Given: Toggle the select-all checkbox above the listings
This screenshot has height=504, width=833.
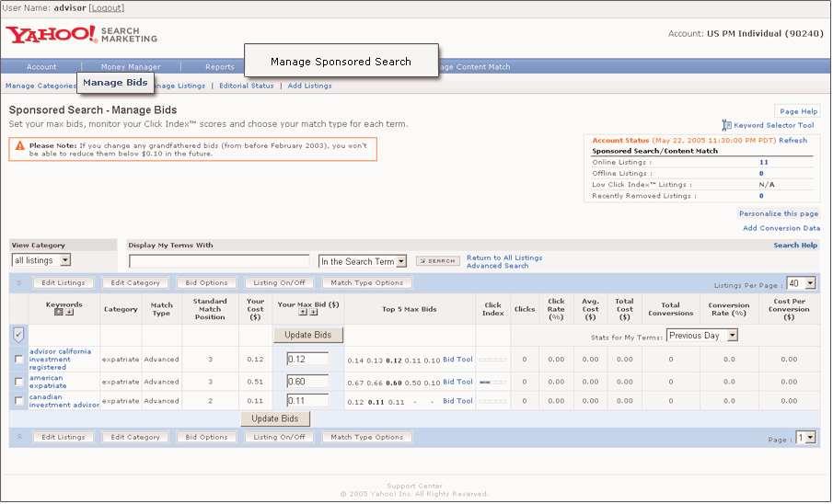Looking at the screenshot, I should coord(19,335).
